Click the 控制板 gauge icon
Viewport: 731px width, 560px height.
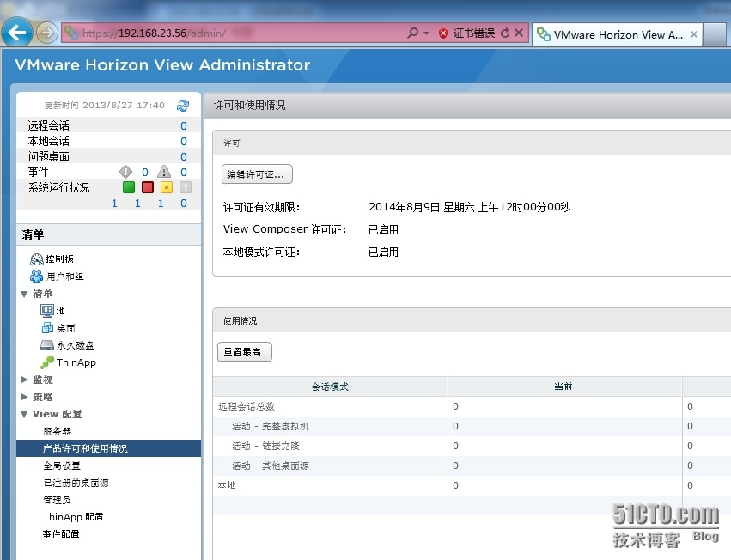(36, 259)
